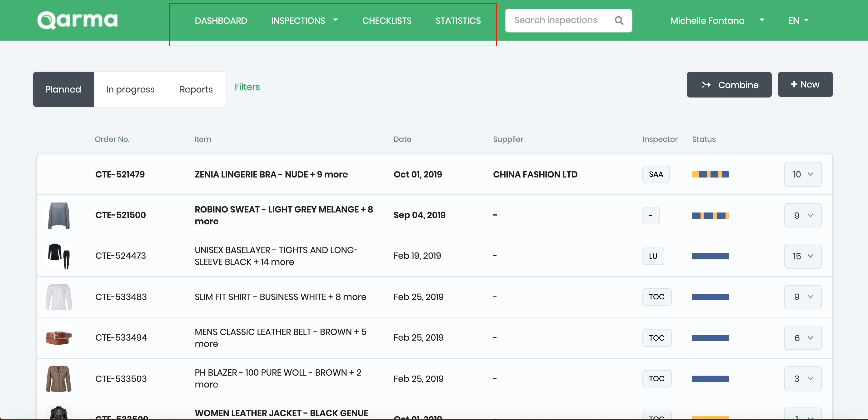868x420 pixels.
Task: Click the SAA inspector badge
Action: 656,174
